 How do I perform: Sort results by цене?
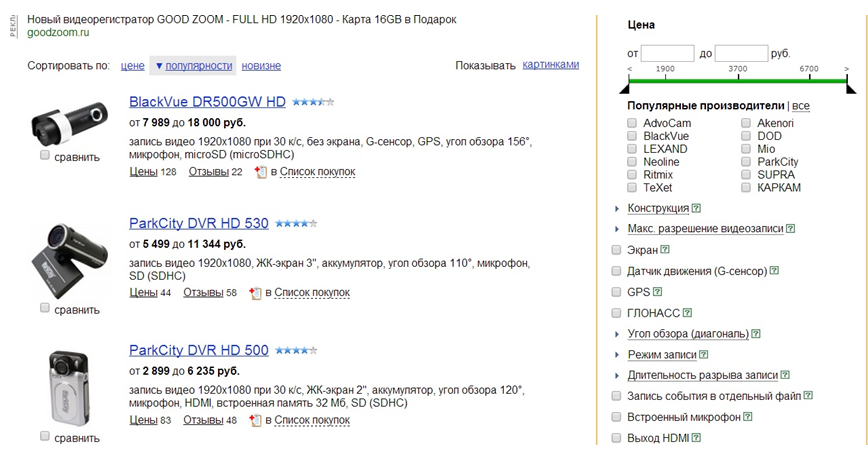[x=132, y=66]
